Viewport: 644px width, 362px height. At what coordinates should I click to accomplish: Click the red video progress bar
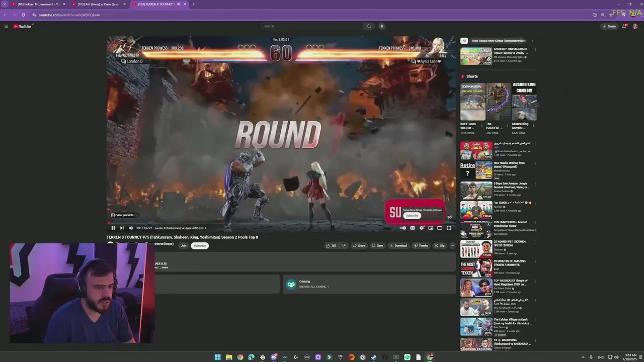281,223
